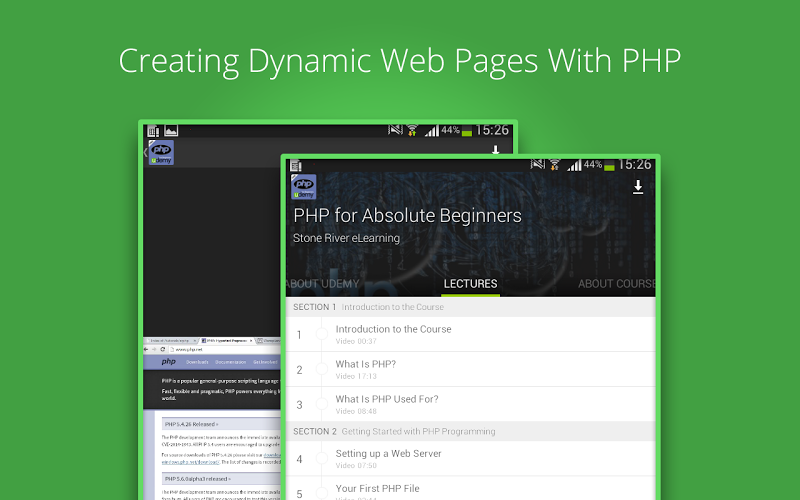Tap the download icon in front course header

point(638,188)
